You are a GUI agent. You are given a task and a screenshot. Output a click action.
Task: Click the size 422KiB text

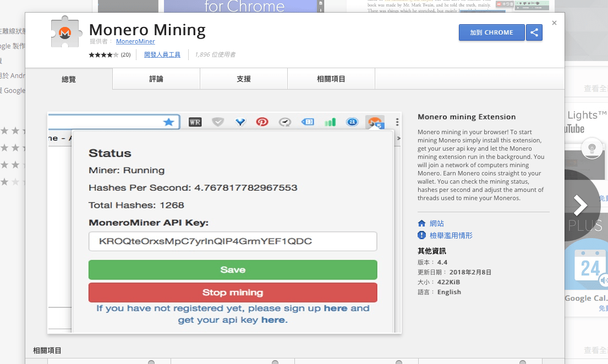click(x=448, y=282)
